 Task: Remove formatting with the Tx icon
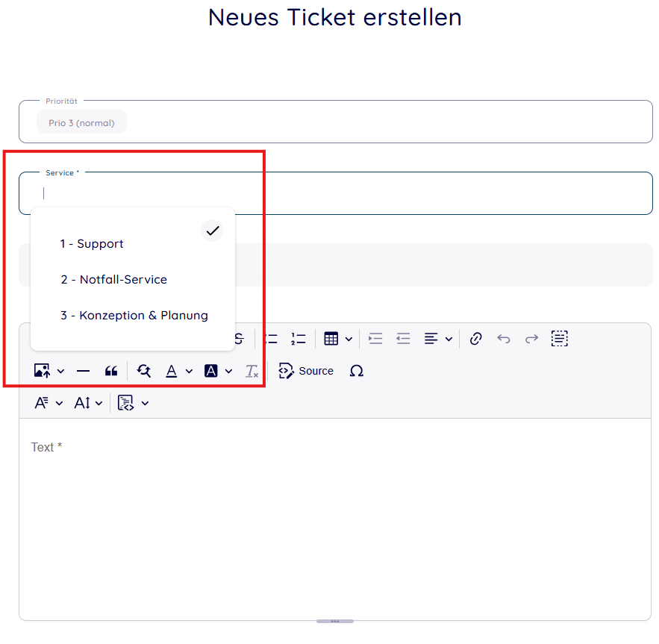pos(252,371)
